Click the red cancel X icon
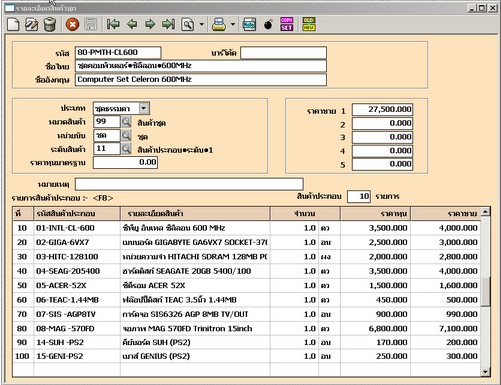 point(72,25)
